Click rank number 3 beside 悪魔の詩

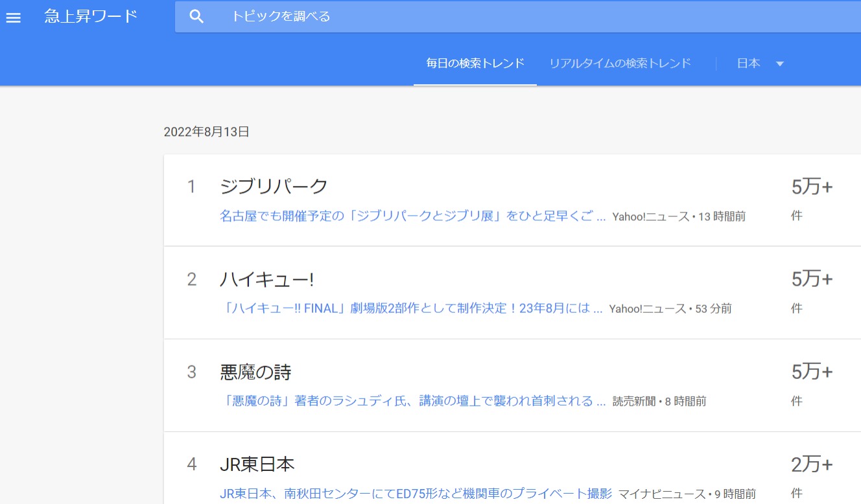click(191, 372)
